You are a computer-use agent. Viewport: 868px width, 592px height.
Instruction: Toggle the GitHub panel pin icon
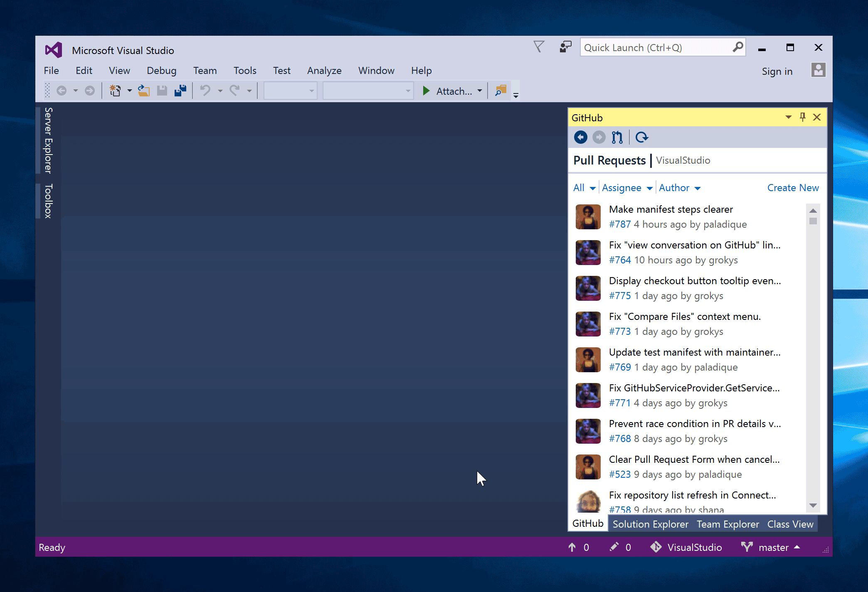point(802,117)
